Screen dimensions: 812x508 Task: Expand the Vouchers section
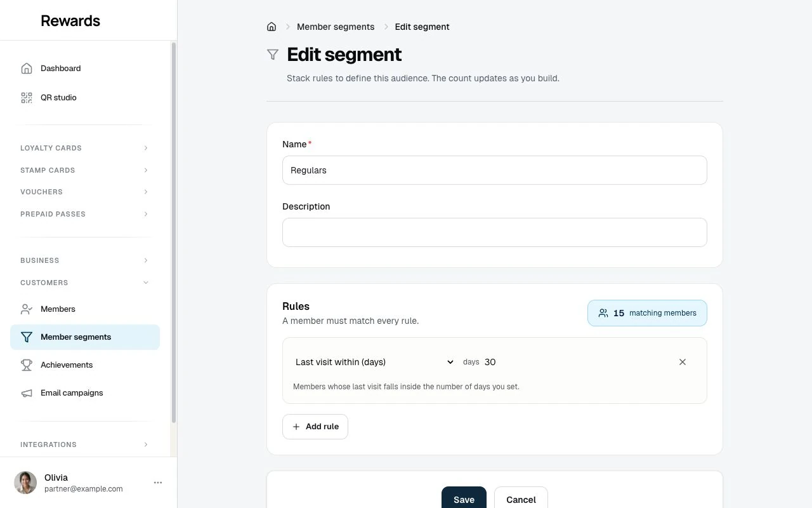click(84, 192)
